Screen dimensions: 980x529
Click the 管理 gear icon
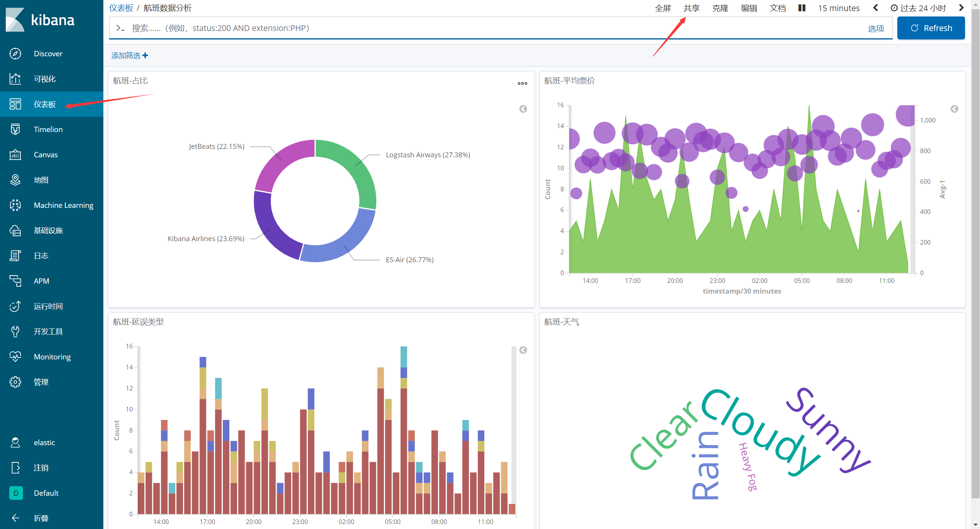point(15,382)
